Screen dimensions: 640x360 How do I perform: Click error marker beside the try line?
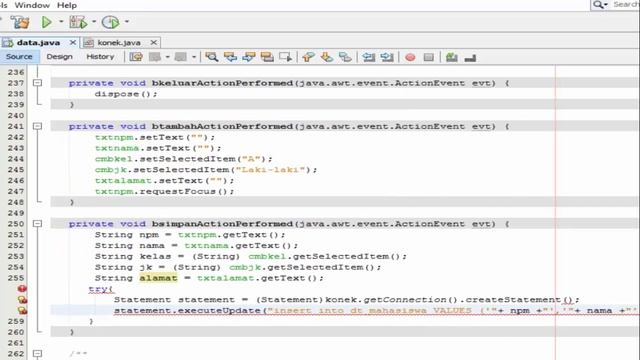[x=22, y=289]
